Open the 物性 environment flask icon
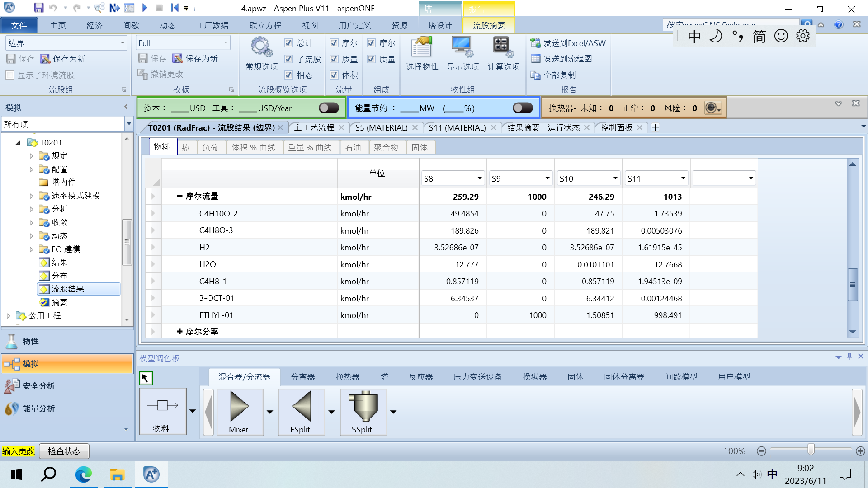 12,341
